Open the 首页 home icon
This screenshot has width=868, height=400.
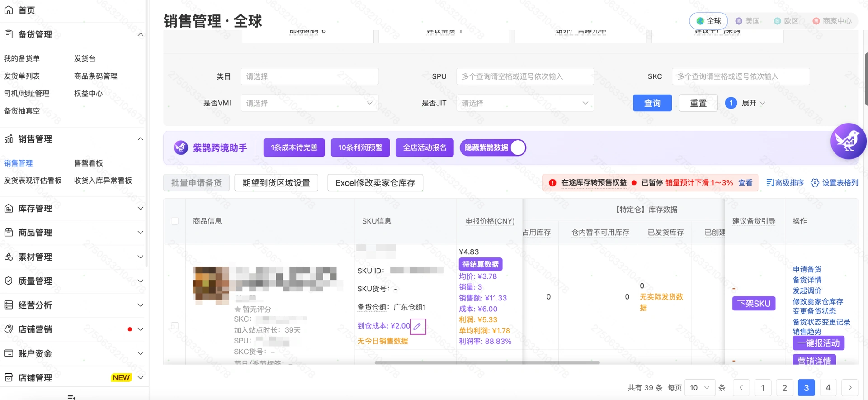pyautogui.click(x=9, y=10)
